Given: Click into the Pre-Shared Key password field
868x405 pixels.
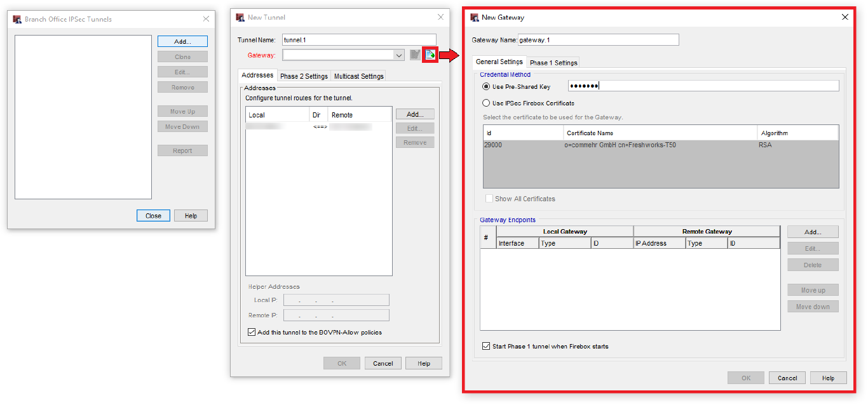Looking at the screenshot, I should click(703, 86).
